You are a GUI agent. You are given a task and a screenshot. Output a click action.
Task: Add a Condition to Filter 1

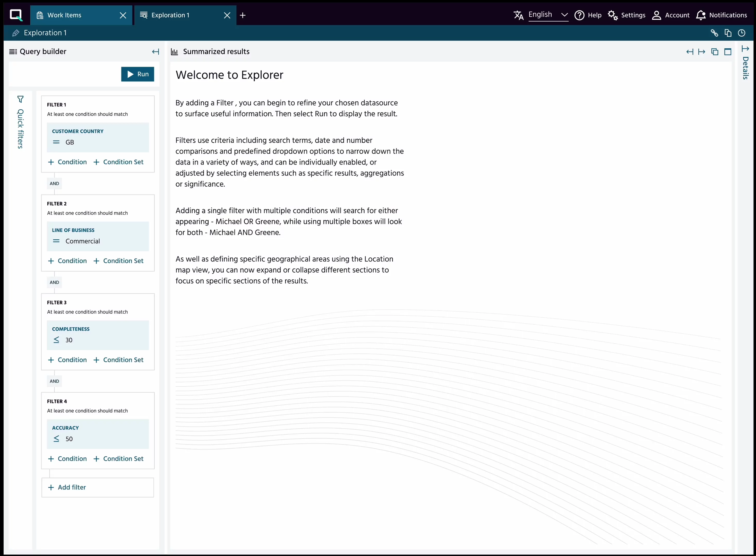tap(67, 162)
